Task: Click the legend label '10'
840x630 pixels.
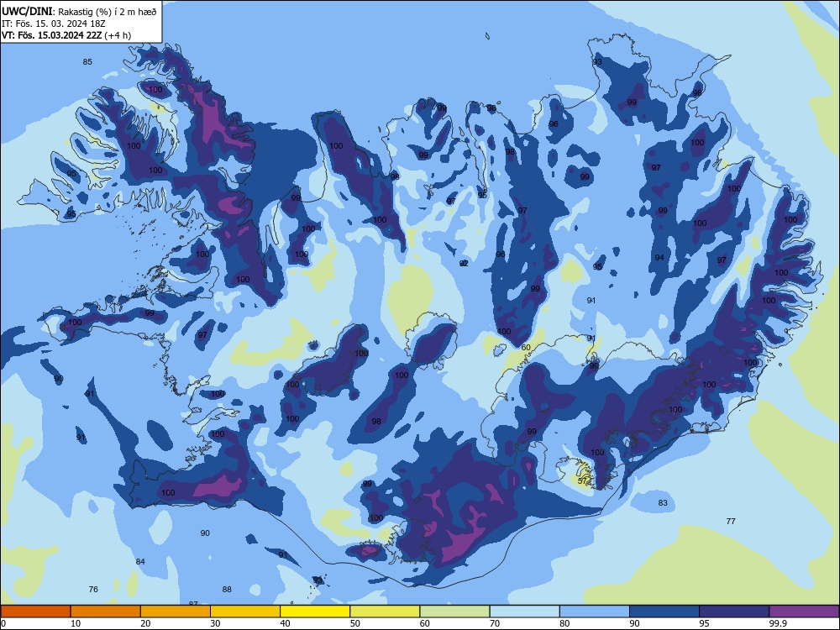Action: click(x=76, y=623)
